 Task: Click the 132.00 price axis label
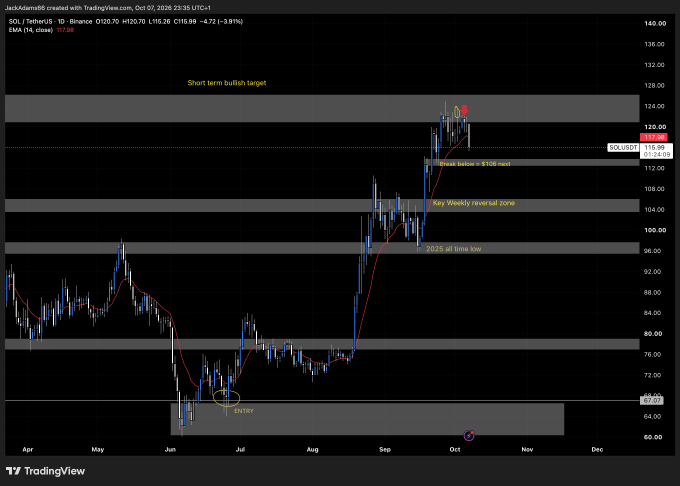654,65
